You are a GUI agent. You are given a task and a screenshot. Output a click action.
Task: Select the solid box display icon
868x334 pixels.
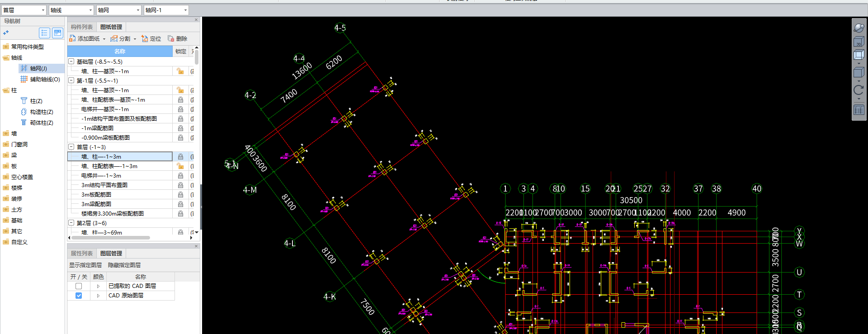[x=859, y=72]
